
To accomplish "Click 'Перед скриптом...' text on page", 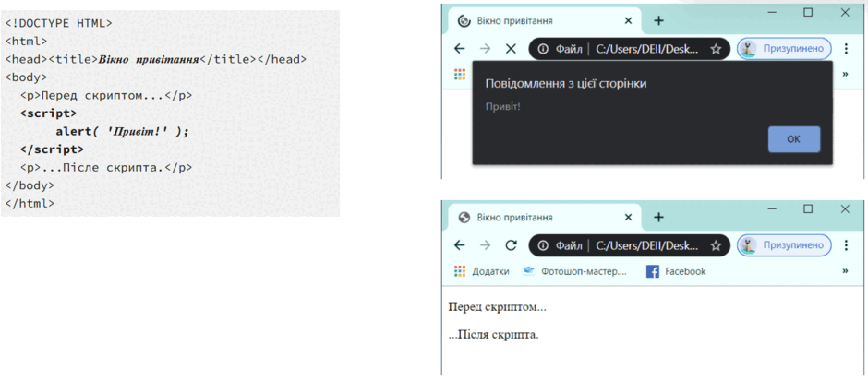I will [x=497, y=307].
